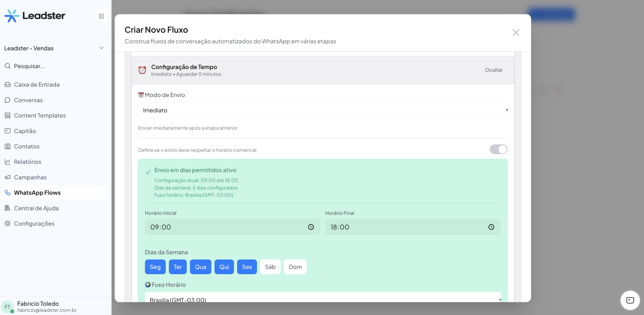Click the Relatórios chart icon
Image resolution: width=644 pixels, height=315 pixels.
pos(7,162)
